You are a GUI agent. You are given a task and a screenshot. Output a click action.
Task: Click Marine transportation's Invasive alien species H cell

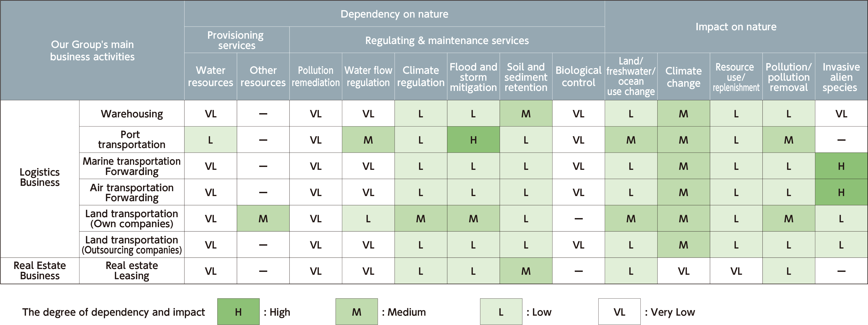point(841,166)
